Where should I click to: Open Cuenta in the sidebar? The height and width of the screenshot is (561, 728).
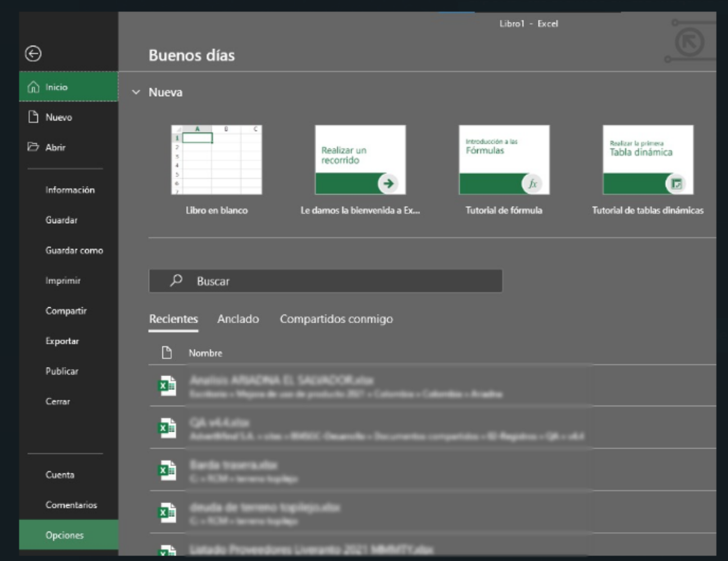tap(68, 475)
